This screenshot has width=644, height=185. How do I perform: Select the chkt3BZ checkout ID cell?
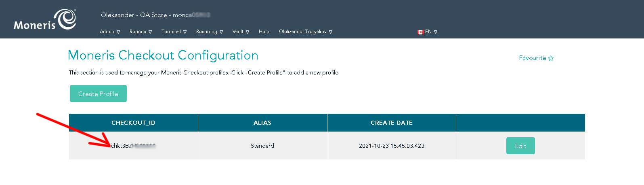[x=133, y=146]
